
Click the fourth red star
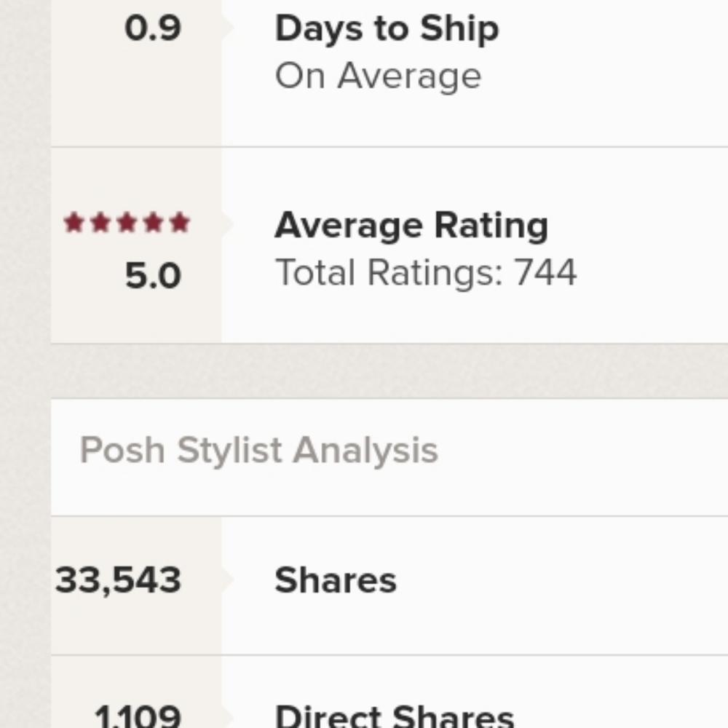point(154,222)
